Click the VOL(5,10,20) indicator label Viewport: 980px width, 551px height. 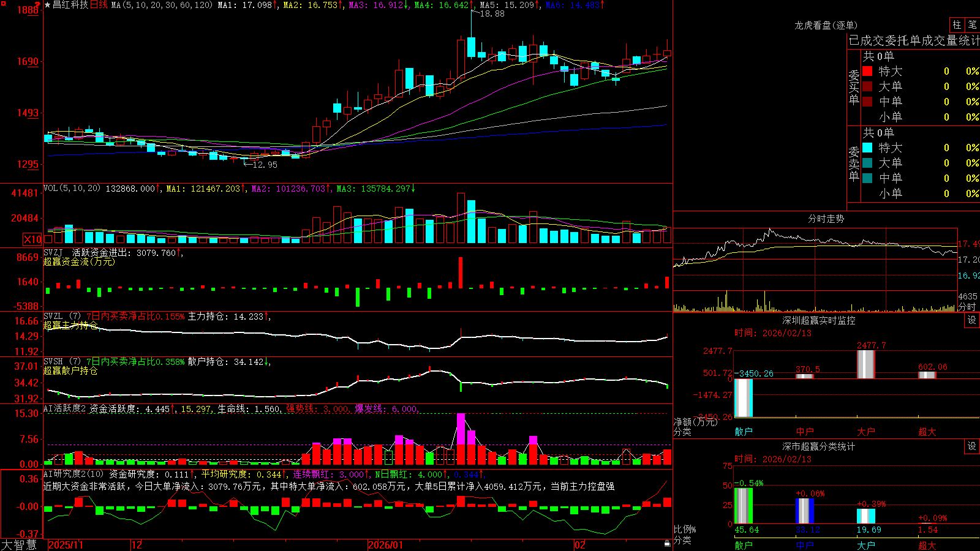72,189
